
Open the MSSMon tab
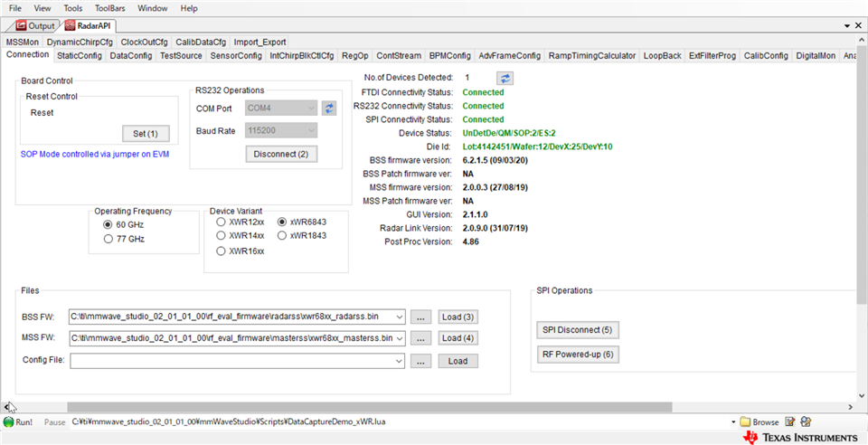point(22,43)
